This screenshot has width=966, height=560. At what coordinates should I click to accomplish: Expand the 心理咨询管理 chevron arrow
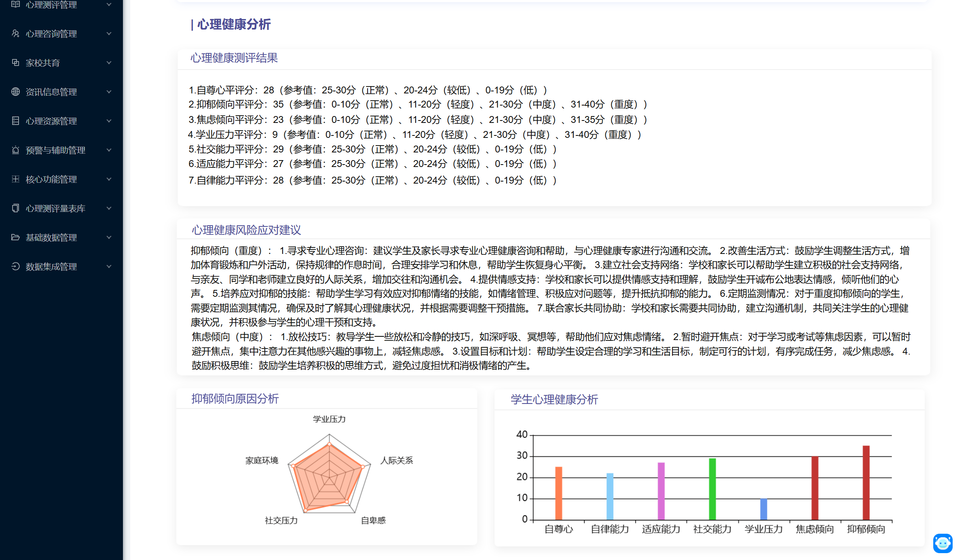pyautogui.click(x=109, y=34)
